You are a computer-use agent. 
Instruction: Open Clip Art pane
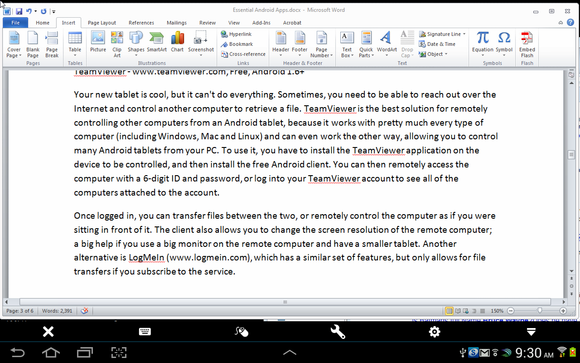[x=117, y=44]
